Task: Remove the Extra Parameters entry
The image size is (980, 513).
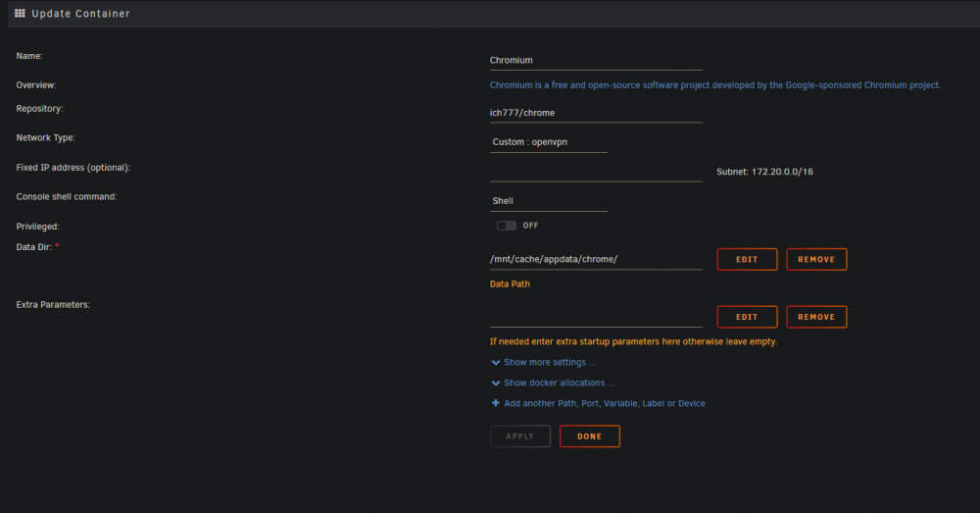Action: [816, 317]
